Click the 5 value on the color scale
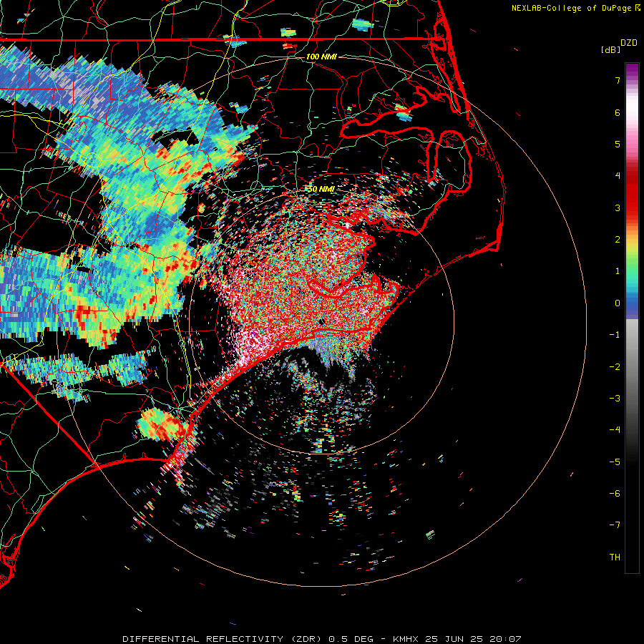 618,144
